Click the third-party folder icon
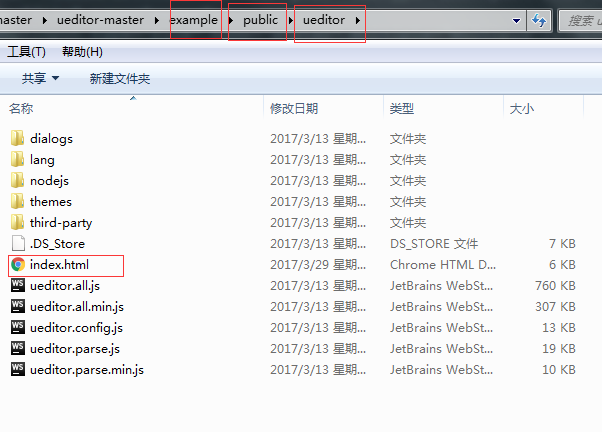Viewport: 602px width, 432px height. 17,222
